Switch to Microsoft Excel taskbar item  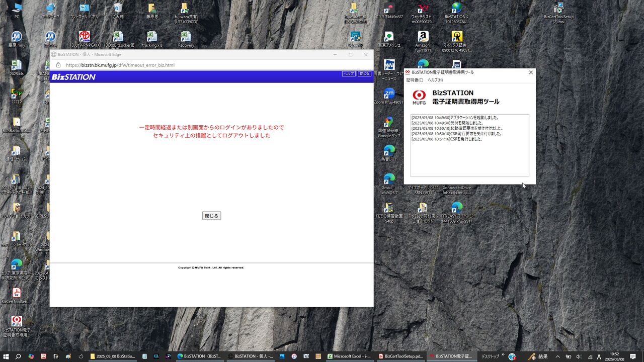349,356
